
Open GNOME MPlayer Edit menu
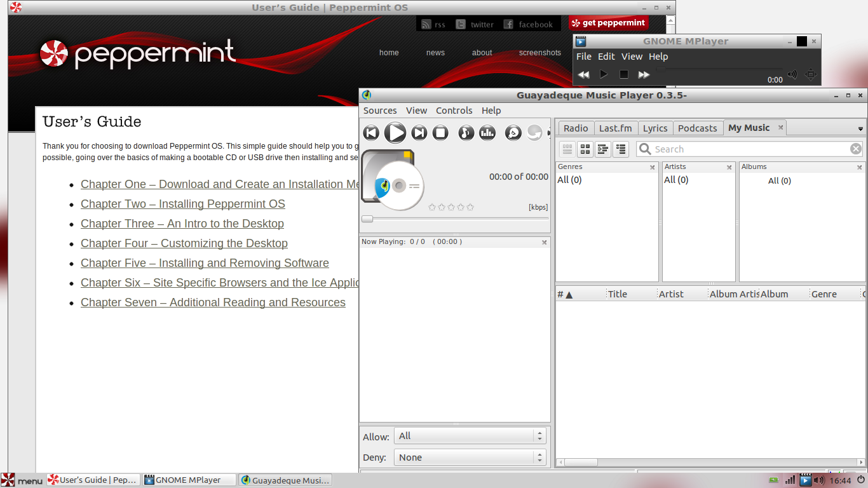tap(606, 57)
